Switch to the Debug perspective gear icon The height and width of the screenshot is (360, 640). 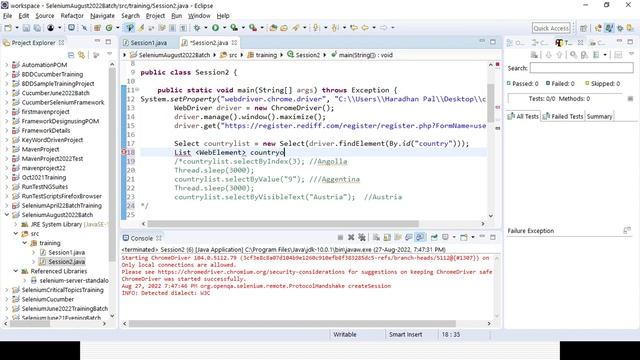click(x=620, y=28)
